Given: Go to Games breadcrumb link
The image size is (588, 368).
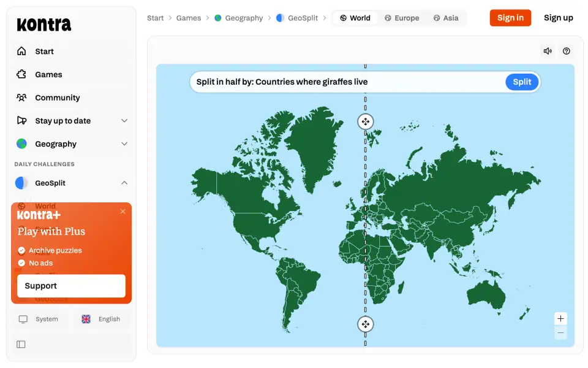Looking at the screenshot, I should [x=189, y=18].
